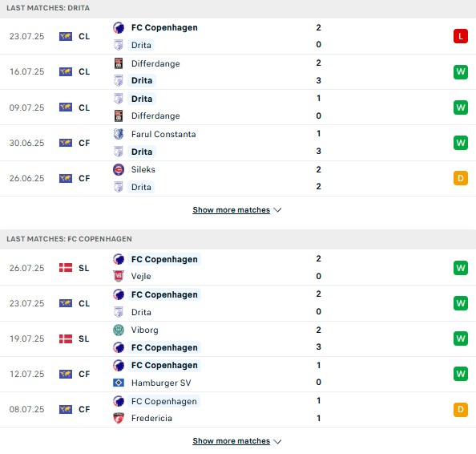
Task: Click the Farul Constanta team crest
Action: click(x=119, y=134)
